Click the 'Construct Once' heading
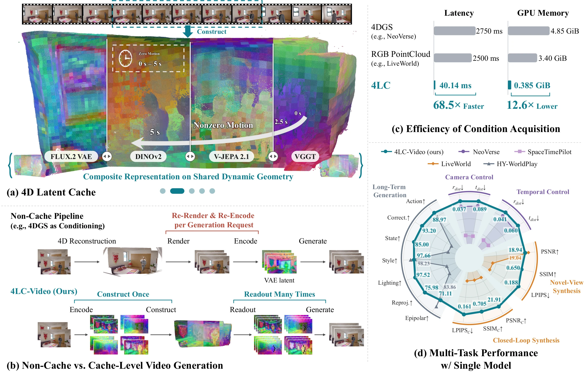 point(123,294)
